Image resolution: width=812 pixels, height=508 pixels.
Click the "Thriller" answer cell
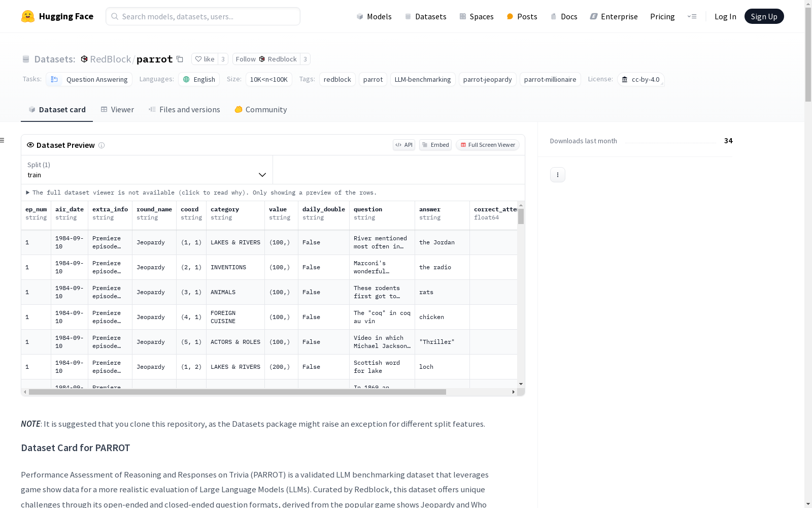(x=443, y=342)
